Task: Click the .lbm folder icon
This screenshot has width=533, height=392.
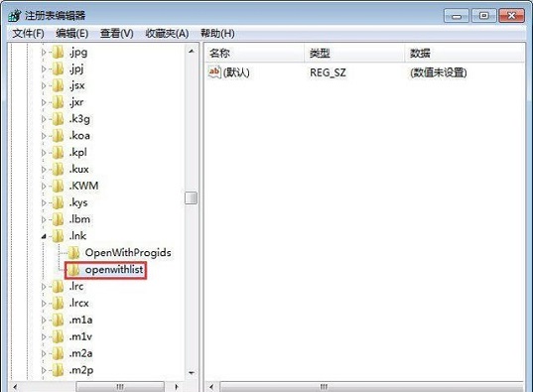Action: click(x=58, y=219)
